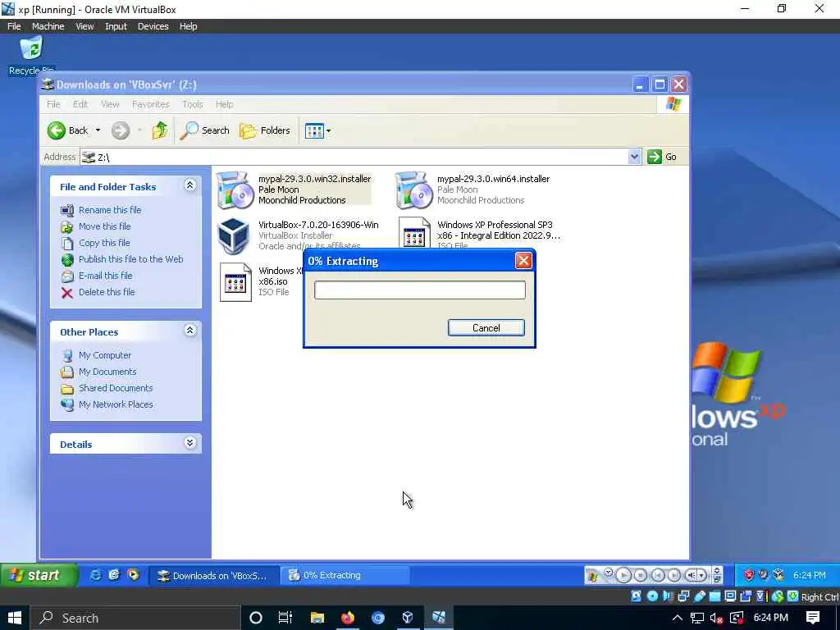Open My Network Places link
840x630 pixels.
click(x=116, y=404)
